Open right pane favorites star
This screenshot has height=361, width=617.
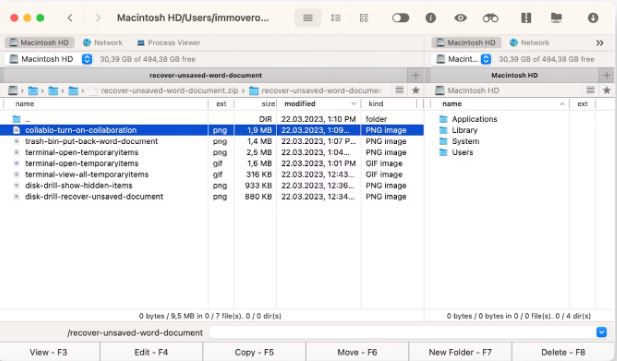click(607, 90)
